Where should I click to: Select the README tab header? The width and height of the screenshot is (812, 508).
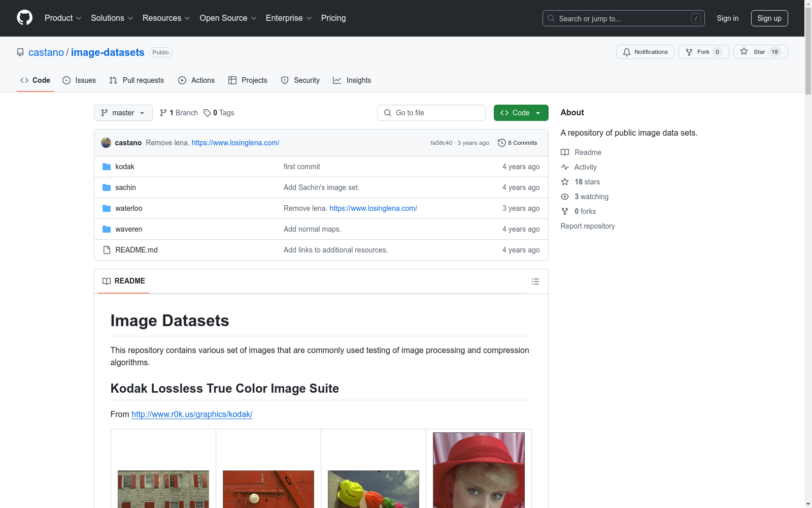point(124,281)
